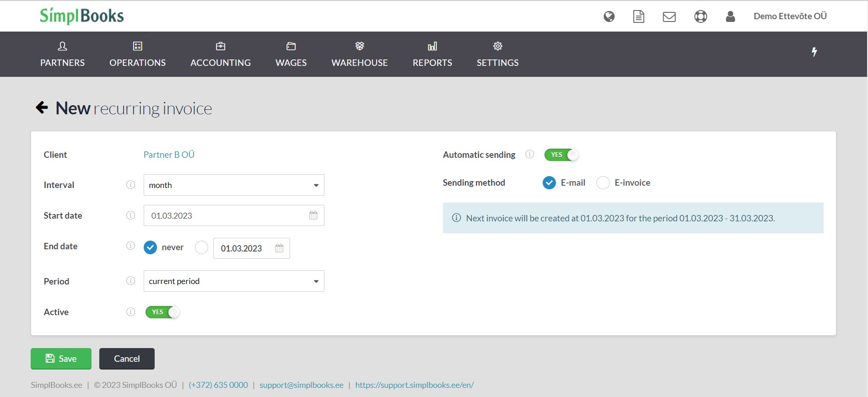The image size is (868, 397).
Task: Toggle the Automatic sending switch
Action: tap(561, 155)
